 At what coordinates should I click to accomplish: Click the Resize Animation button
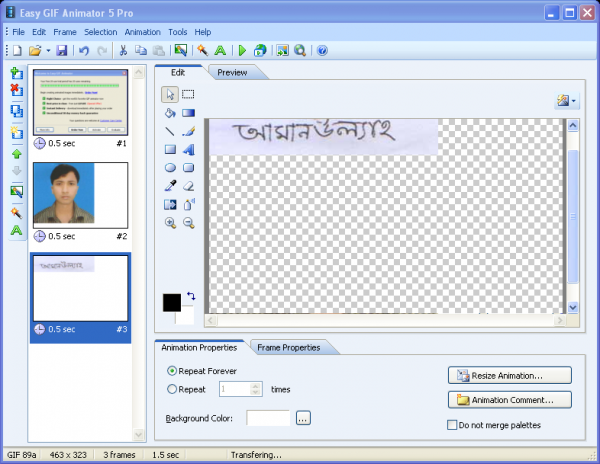tap(510, 376)
